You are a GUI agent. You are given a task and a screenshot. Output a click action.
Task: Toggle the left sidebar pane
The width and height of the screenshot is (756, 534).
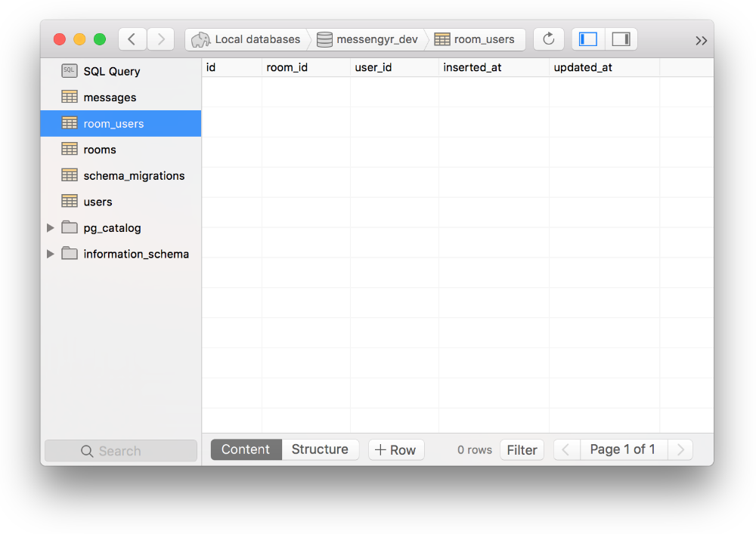tap(588, 39)
